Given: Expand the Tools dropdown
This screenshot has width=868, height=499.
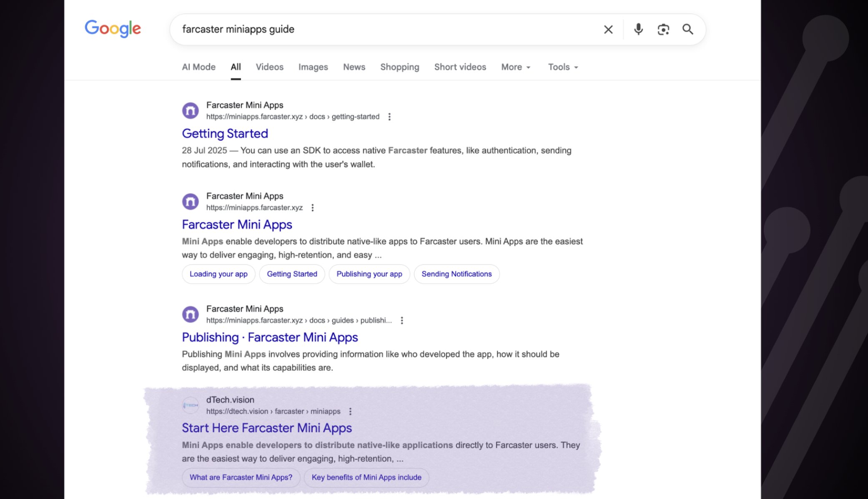Looking at the screenshot, I should 563,67.
